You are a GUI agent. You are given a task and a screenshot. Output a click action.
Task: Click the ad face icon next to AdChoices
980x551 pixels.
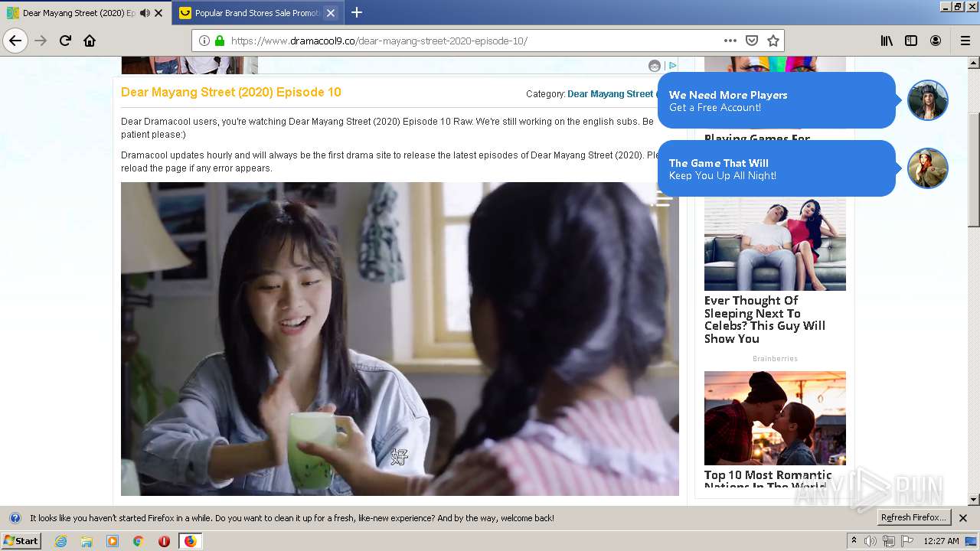pyautogui.click(x=655, y=66)
